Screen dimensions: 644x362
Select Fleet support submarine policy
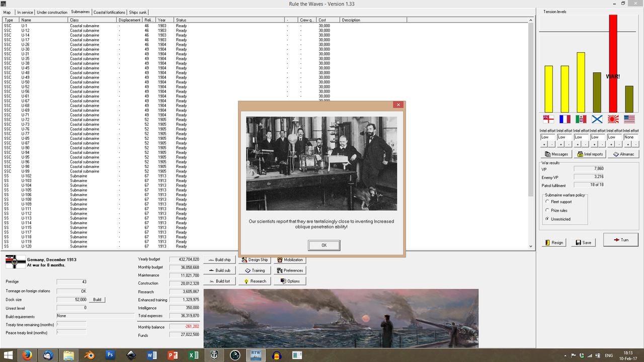[x=548, y=202]
